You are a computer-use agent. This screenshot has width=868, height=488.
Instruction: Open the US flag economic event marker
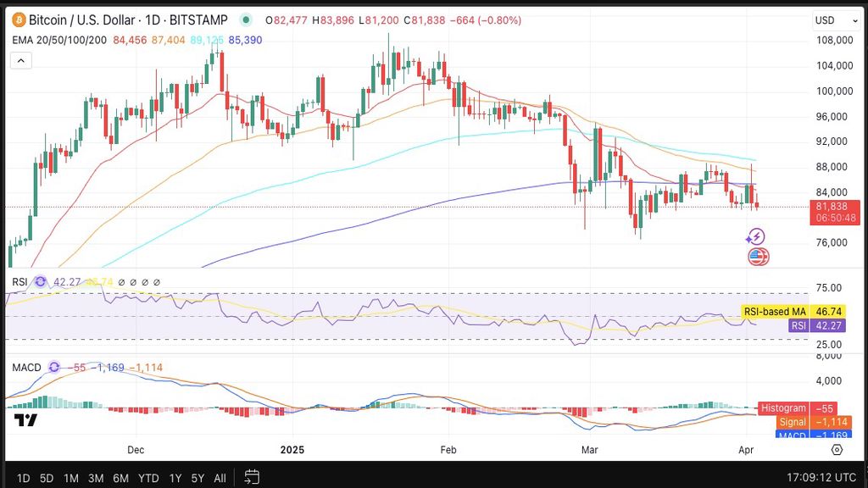[758, 256]
